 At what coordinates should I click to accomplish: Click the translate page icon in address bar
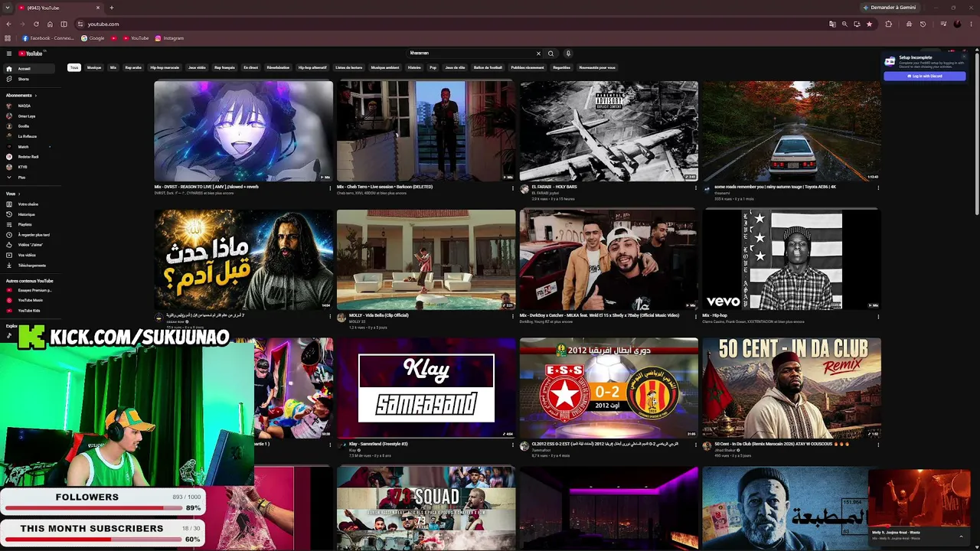point(832,24)
